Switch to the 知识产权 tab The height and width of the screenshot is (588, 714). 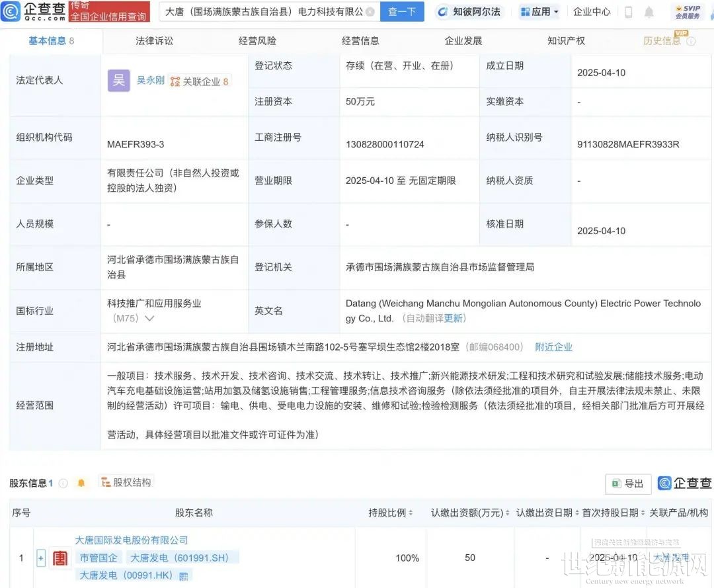click(x=566, y=41)
